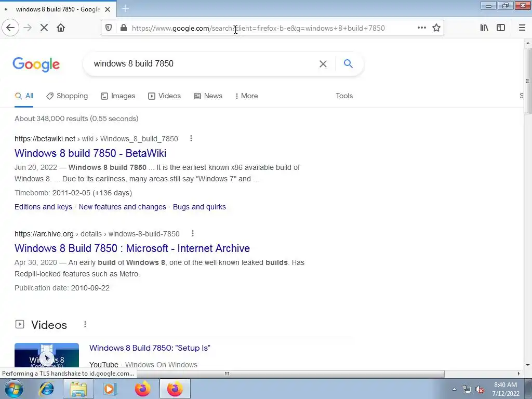Launch Internet Explorer from taskbar
Viewport: 532px width, 399px height.
coord(46,389)
